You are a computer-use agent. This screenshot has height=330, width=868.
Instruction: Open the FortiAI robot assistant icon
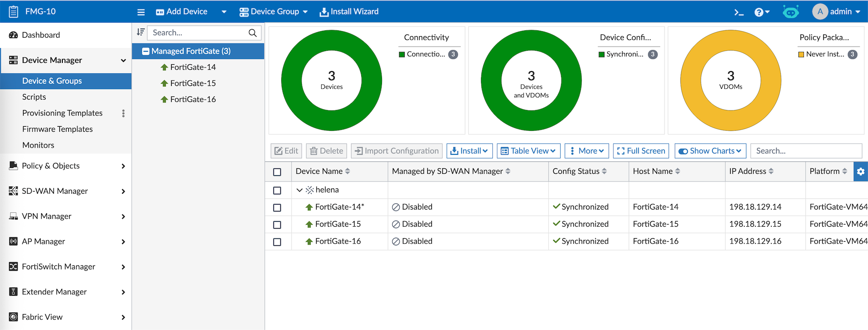[790, 12]
